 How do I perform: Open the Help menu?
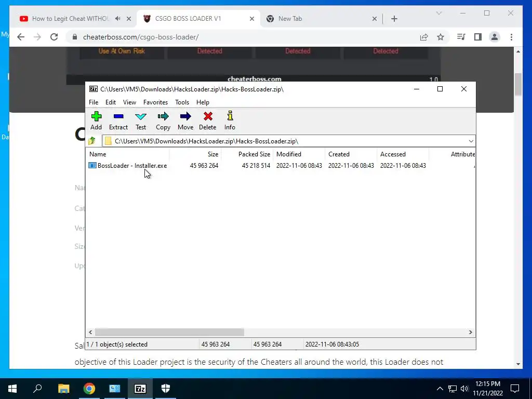click(203, 102)
